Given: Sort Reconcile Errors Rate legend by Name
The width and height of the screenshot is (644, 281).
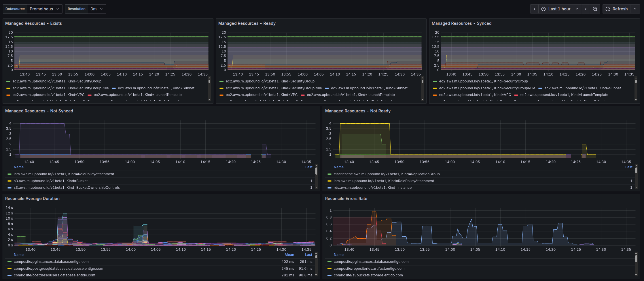Looking at the screenshot, I should [x=339, y=255].
